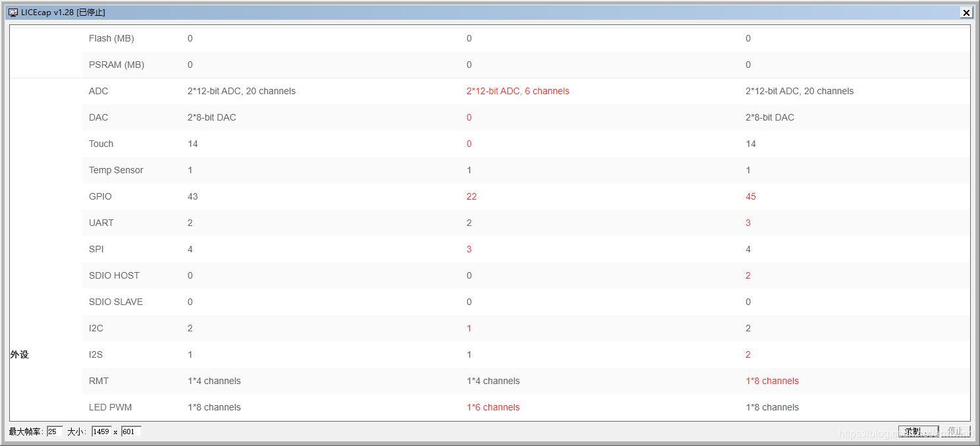Focus the height field showing 601
Image resolution: width=980 pixels, height=446 pixels.
(x=131, y=432)
